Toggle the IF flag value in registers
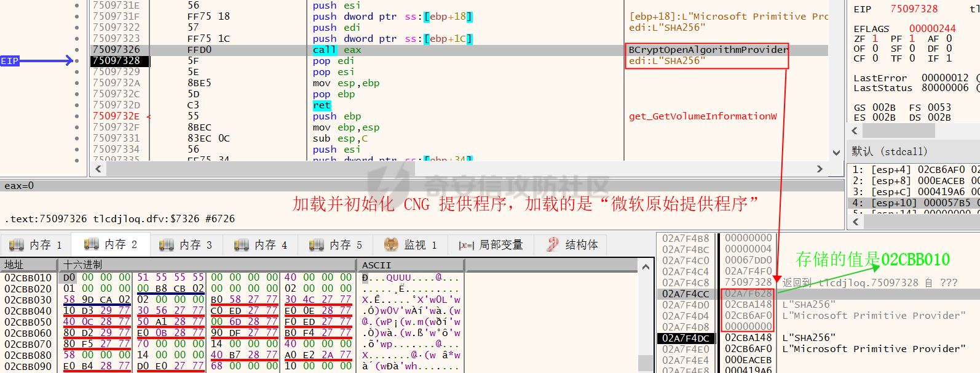980x373 pixels. pyautogui.click(x=949, y=58)
